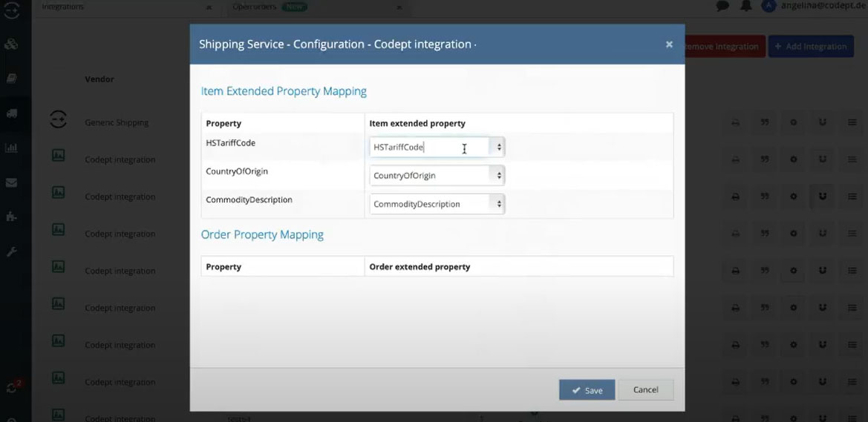This screenshot has height=422, width=868.
Task: Open the Email envelope icon in sidebar
Action: pos(11,183)
